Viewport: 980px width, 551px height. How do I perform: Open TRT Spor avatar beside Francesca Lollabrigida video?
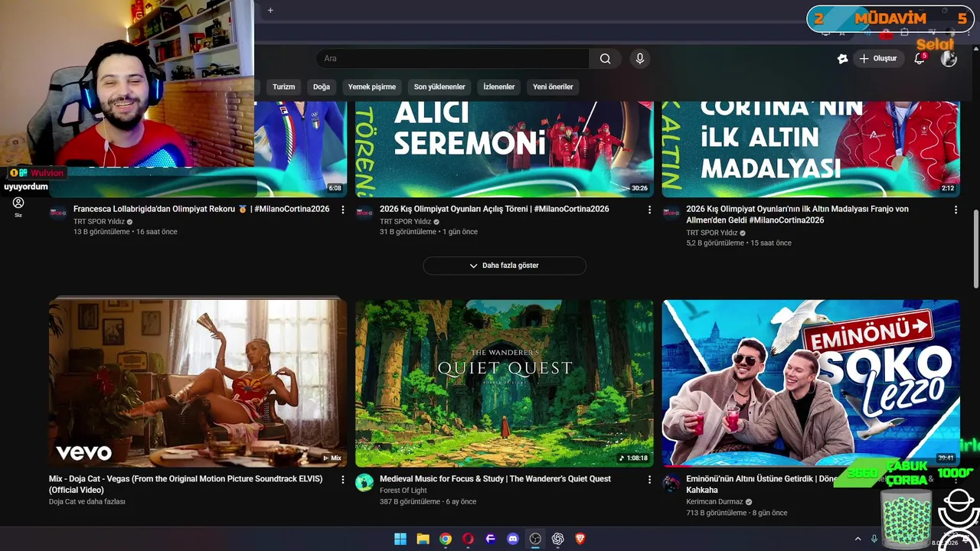58,212
